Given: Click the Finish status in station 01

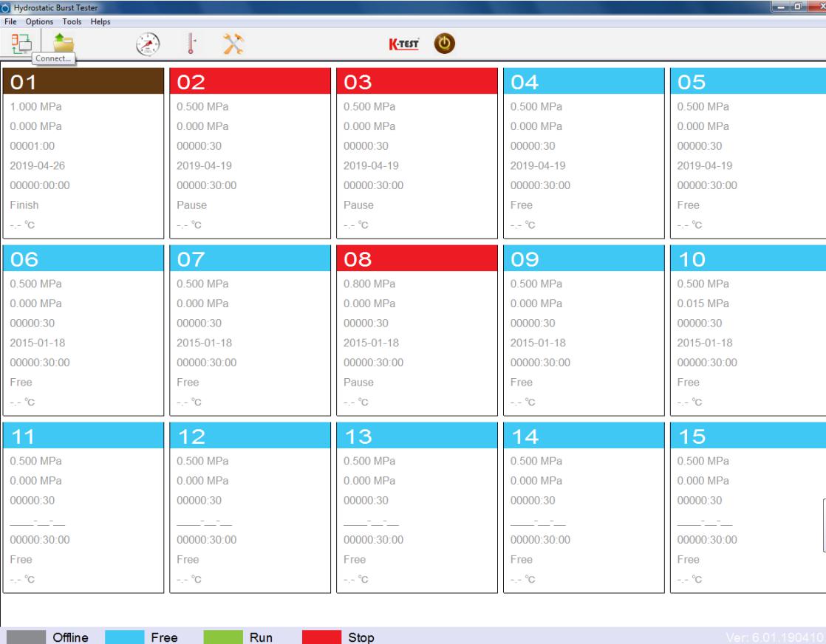Looking at the screenshot, I should (x=24, y=205).
